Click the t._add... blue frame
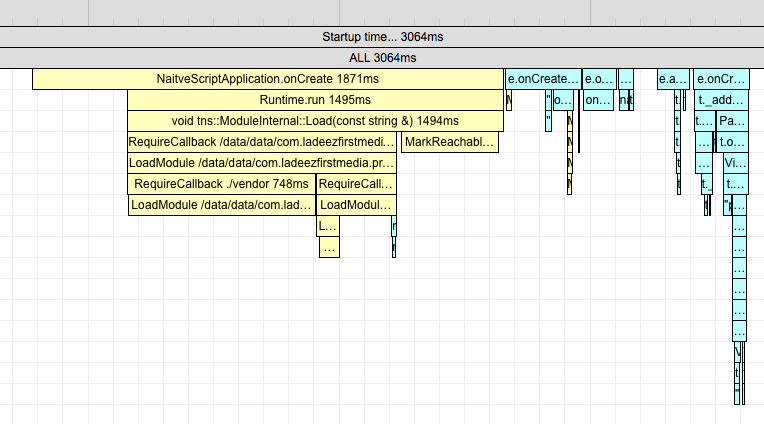Screen dimensions: 764x424 coord(721,100)
